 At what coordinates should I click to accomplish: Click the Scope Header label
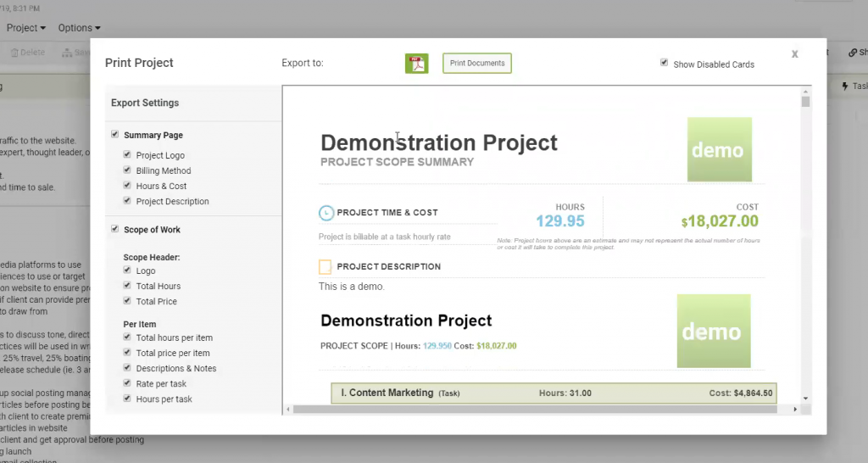[152, 258]
